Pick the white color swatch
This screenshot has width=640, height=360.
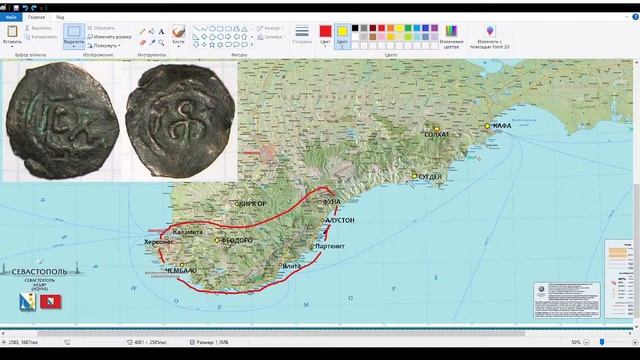[x=355, y=37]
